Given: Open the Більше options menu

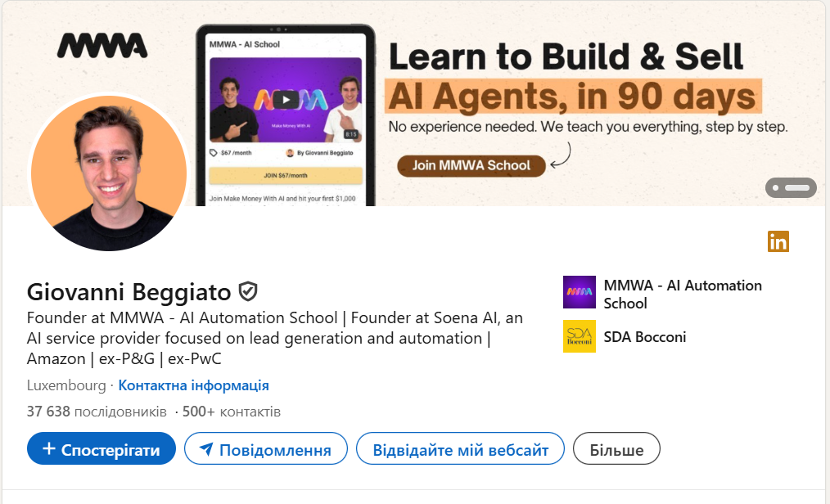Looking at the screenshot, I should (616, 449).
